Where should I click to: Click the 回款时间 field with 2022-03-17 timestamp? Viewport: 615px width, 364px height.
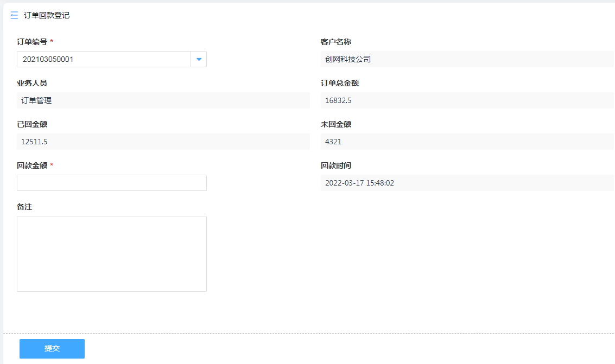(x=467, y=183)
